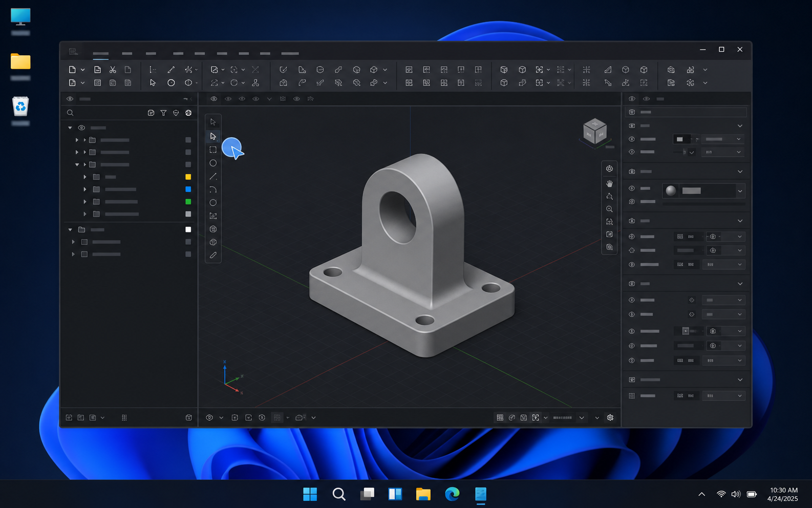Select the straight line drawing tool
812x508 pixels.
[213, 176]
